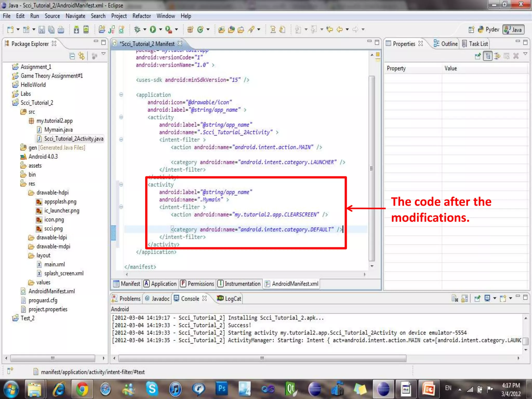Click the New file toolbar icon
This screenshot has height=399, width=532.
10,30
